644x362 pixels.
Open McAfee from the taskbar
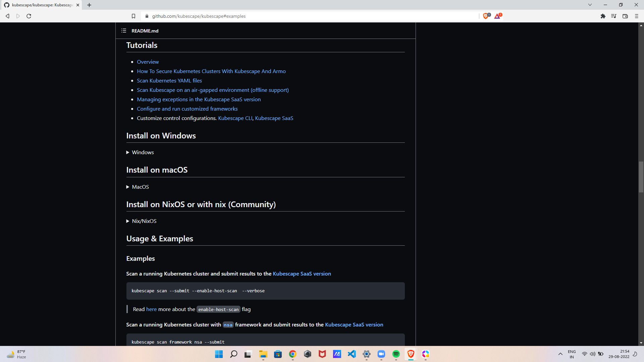322,354
